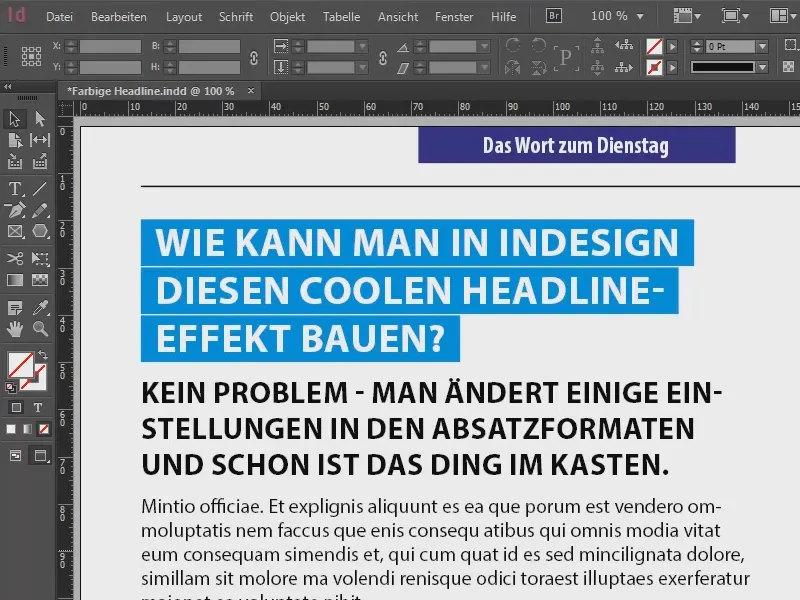The width and height of the screenshot is (800, 600).
Task: Open the Bearbeiten menu
Action: point(119,17)
